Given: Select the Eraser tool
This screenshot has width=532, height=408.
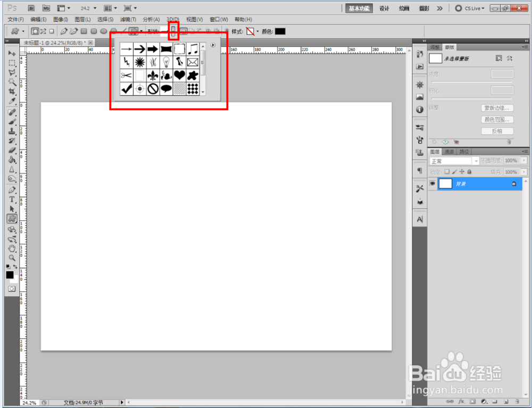Looking at the screenshot, I should pos(12,150).
